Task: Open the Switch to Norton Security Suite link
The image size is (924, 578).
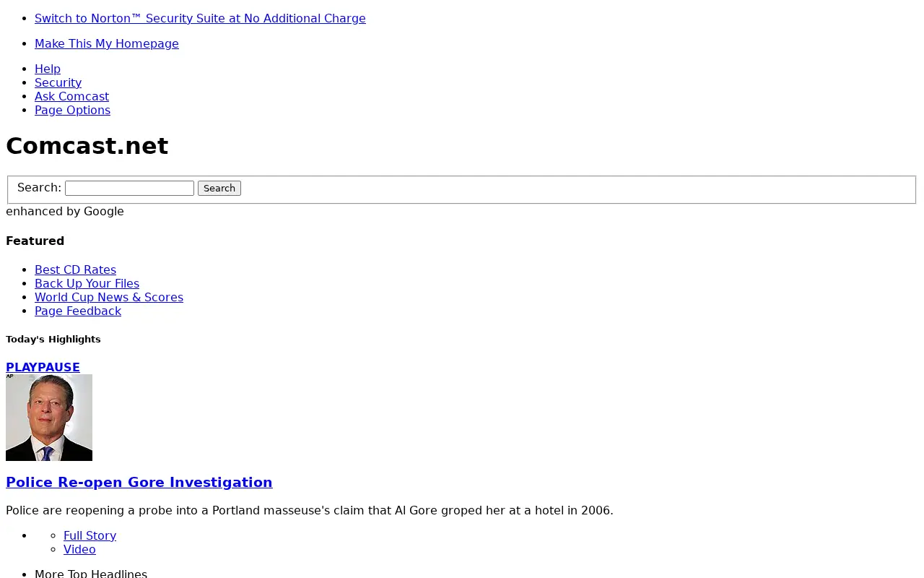Action: [x=200, y=18]
